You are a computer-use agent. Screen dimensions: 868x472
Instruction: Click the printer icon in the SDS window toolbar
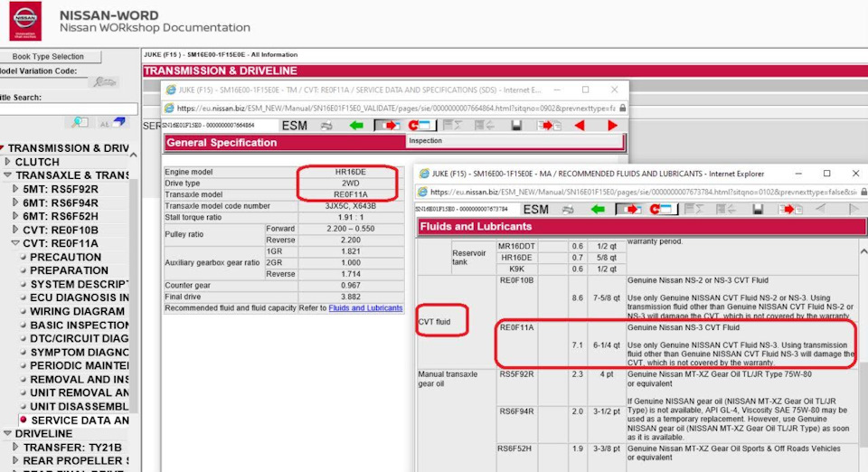tap(326, 126)
